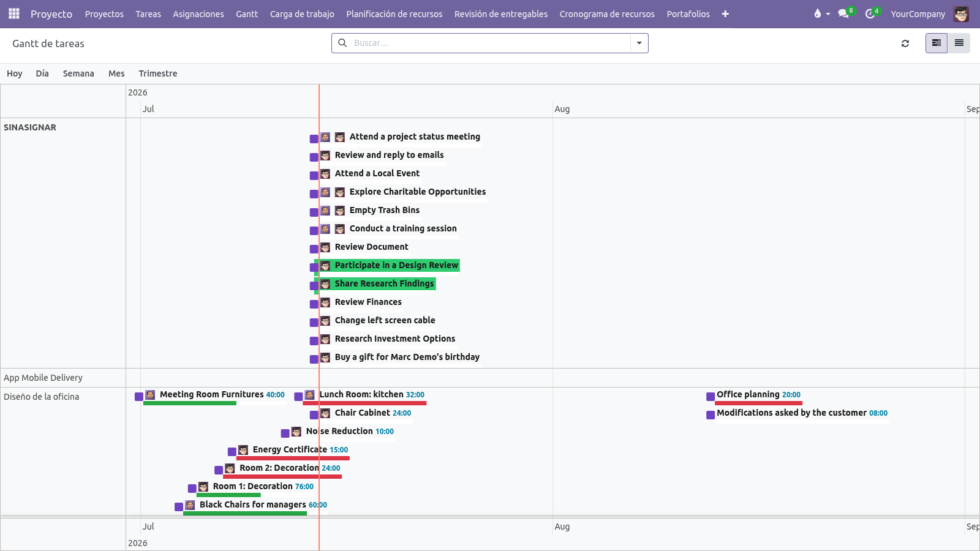Jump to today with Hoy button

pyautogui.click(x=15, y=73)
